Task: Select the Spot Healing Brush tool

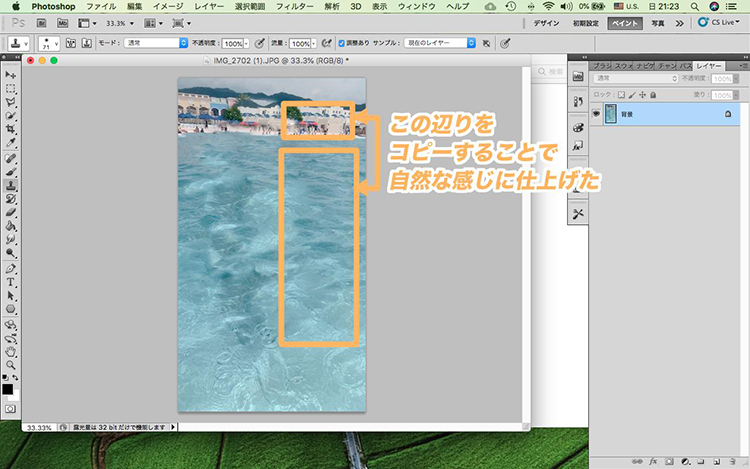Action: click(x=11, y=158)
